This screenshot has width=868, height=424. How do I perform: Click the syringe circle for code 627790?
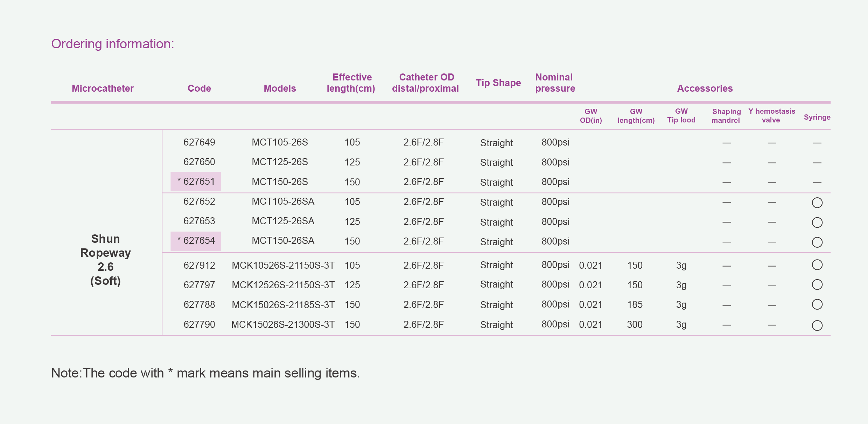point(817,325)
